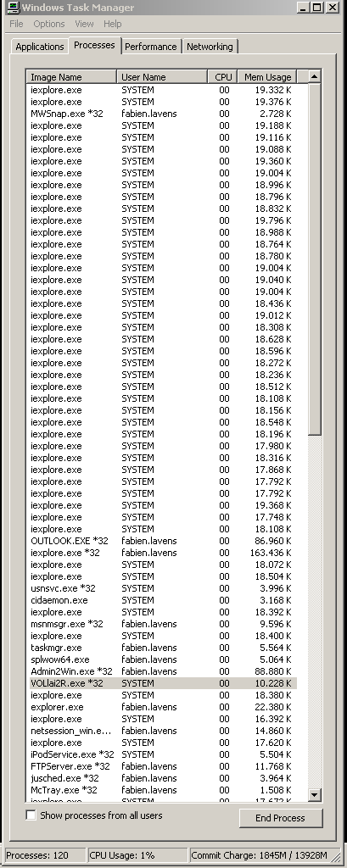The width and height of the screenshot is (347, 868).
Task: Click the 11.768 K memory value
Action: (x=272, y=766)
